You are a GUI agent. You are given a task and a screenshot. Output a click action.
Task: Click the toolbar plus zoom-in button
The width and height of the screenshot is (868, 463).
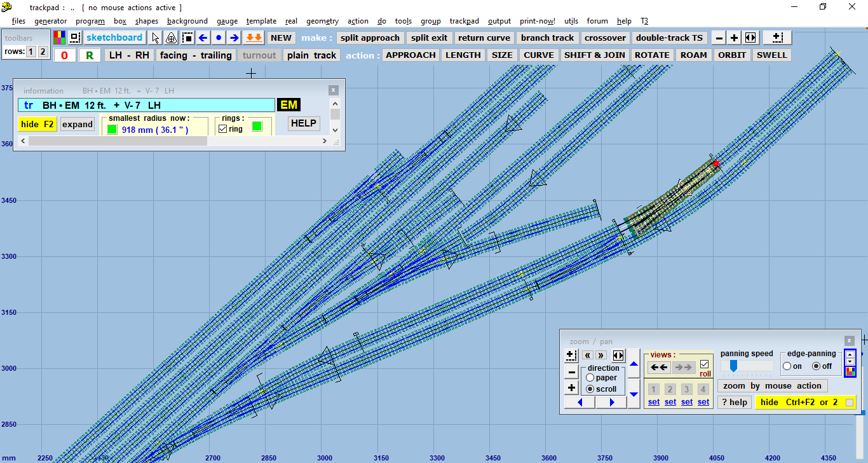[734, 38]
